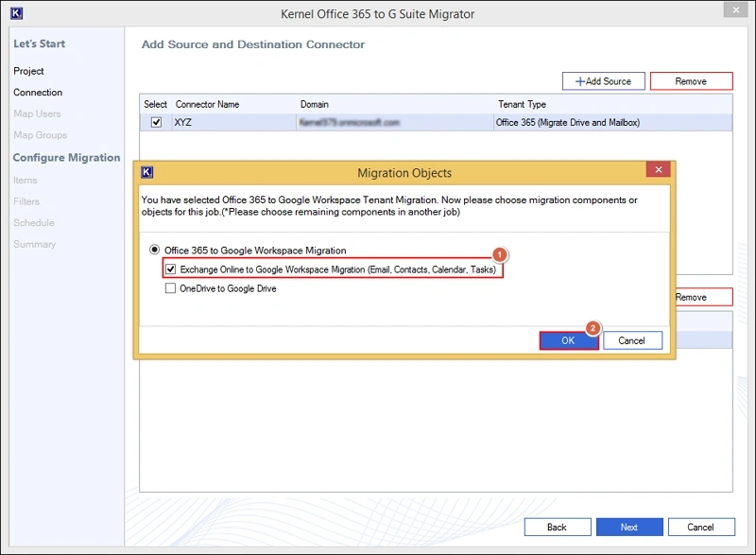This screenshot has width=756, height=555.
Task: Click the Tenant Type column header
Action: (522, 104)
